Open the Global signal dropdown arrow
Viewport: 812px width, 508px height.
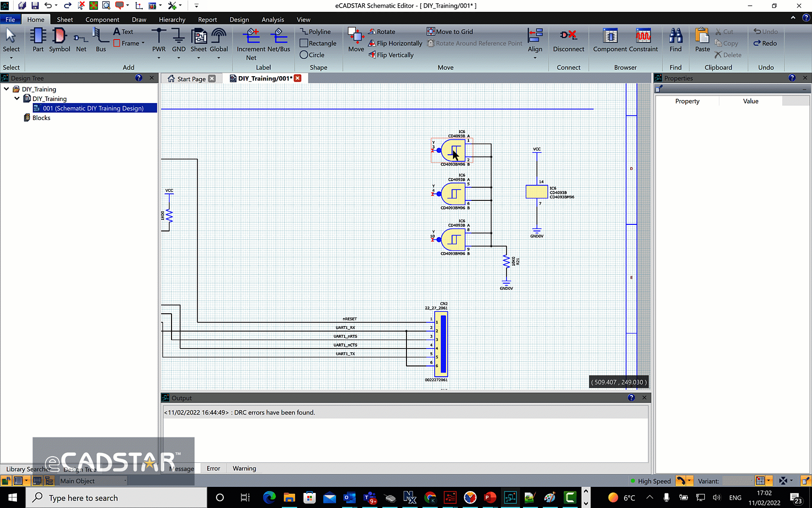pos(219,58)
